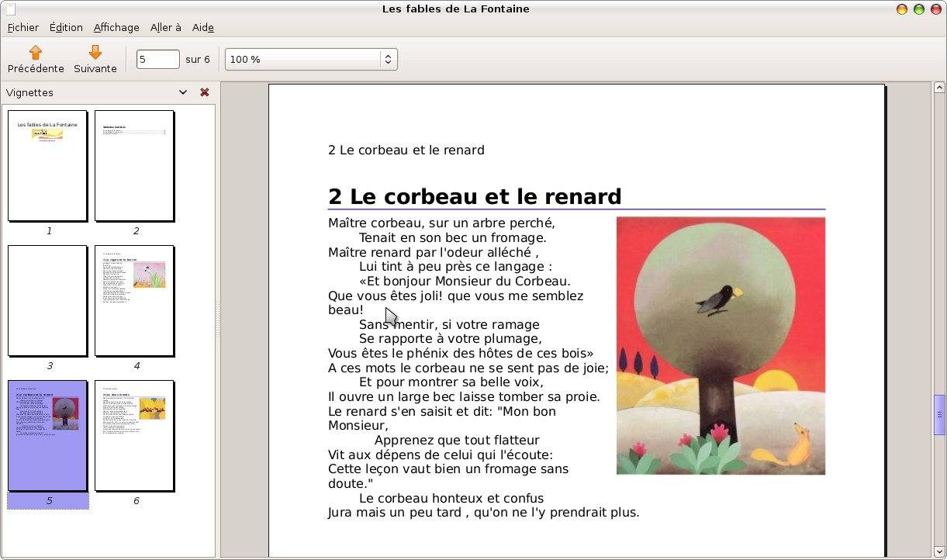The width and height of the screenshot is (947, 560).
Task: Open the 100 % zoom dropdown
Action: [311, 59]
